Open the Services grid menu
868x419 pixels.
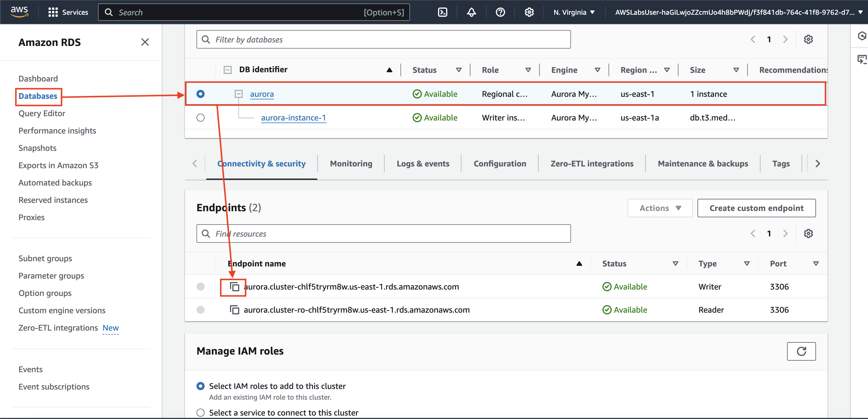68,12
